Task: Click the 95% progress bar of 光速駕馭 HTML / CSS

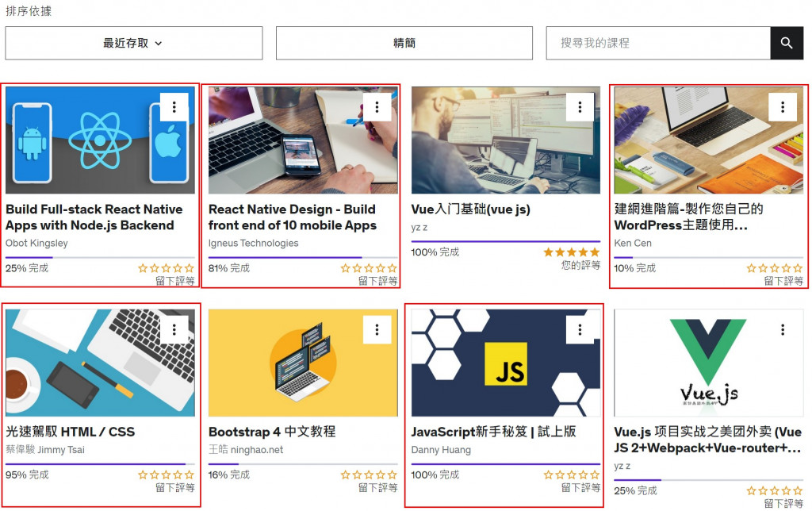Action: click(100, 464)
